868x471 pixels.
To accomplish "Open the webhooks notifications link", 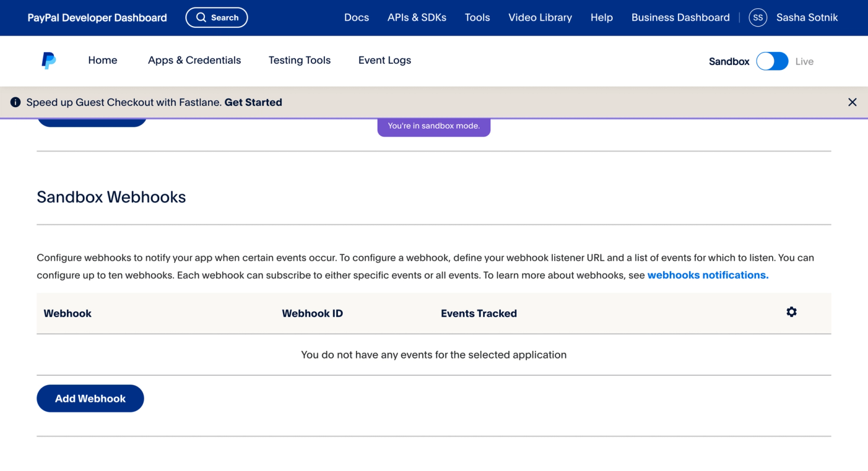I will pyautogui.click(x=708, y=275).
